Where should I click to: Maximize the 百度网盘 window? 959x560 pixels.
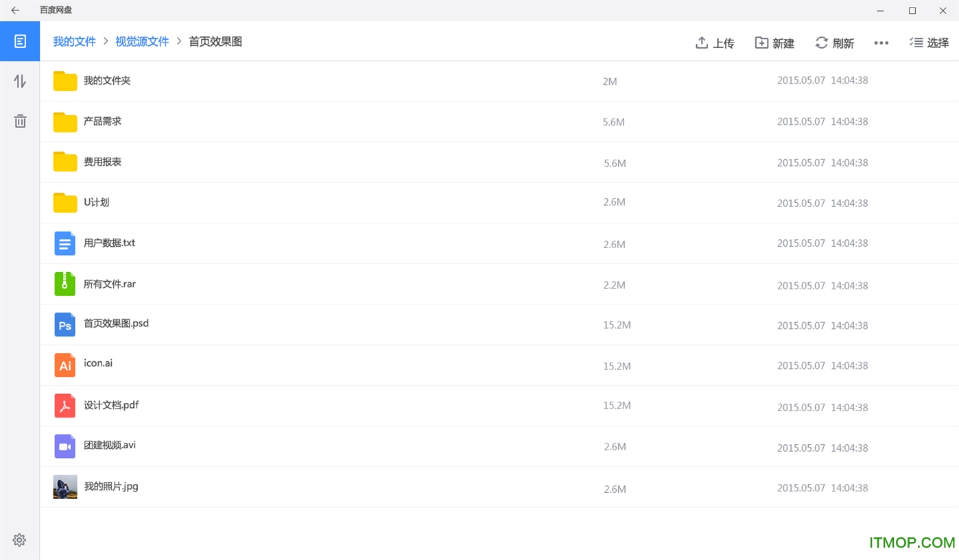(x=912, y=10)
